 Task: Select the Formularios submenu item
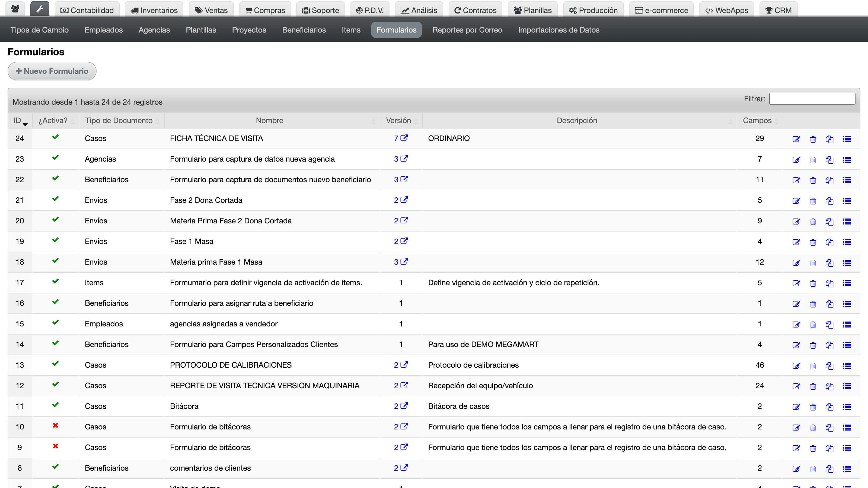point(396,30)
